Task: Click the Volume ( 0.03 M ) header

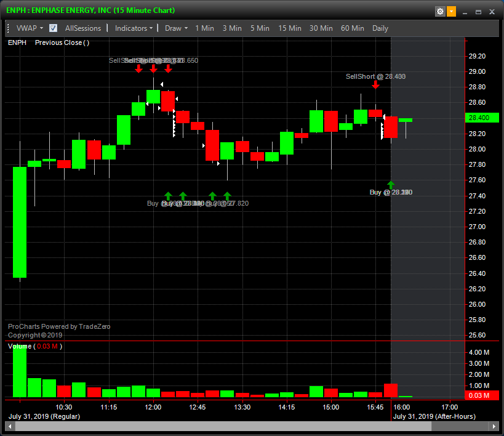Action: (x=35, y=346)
